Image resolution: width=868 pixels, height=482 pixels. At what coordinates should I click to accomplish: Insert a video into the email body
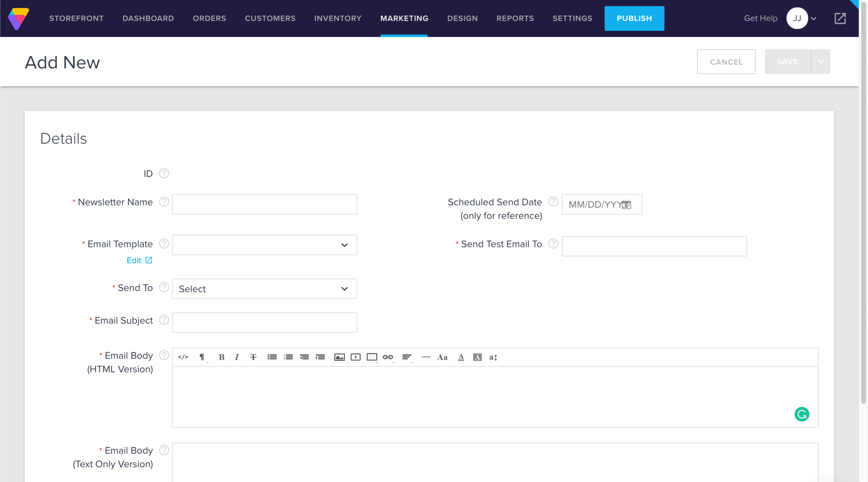click(x=356, y=357)
